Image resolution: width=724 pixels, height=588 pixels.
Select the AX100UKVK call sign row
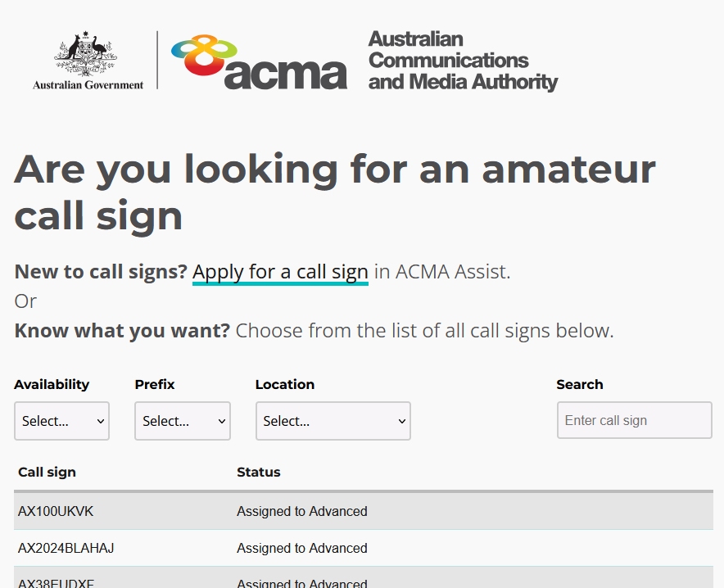tap(56, 511)
